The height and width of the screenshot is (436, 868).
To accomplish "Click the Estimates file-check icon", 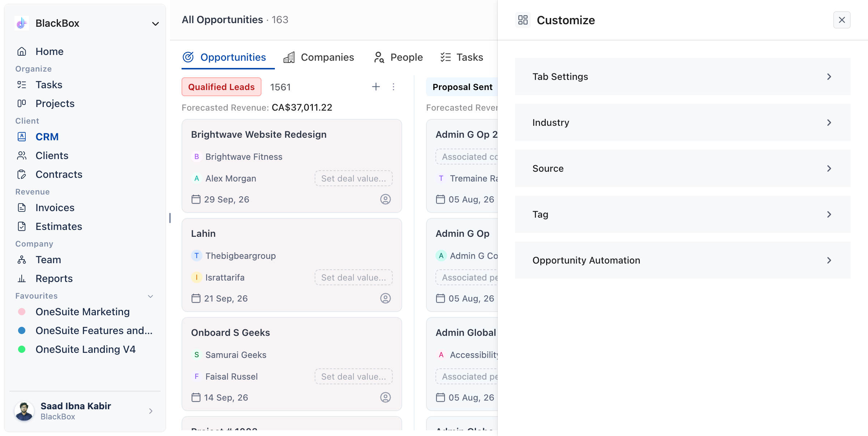I will click(x=22, y=226).
